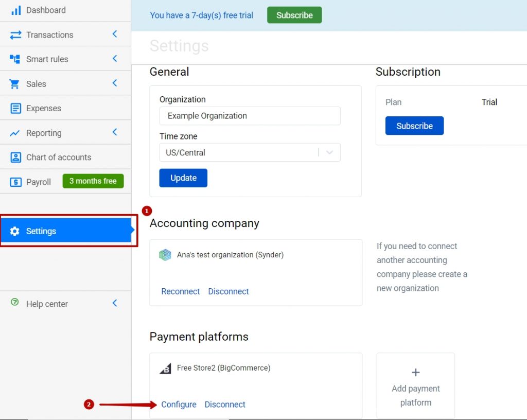
Task: Click the Free Store2 (BigCommerce) text
Action: 223,368
